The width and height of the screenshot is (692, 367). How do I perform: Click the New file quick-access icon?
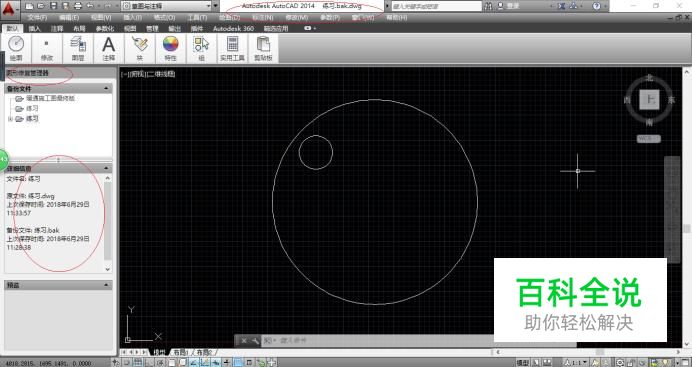coord(30,6)
